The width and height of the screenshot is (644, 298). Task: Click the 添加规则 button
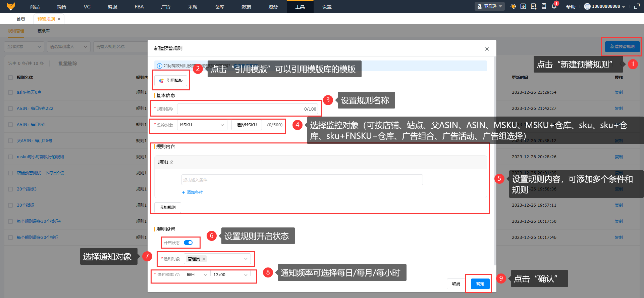(x=168, y=208)
